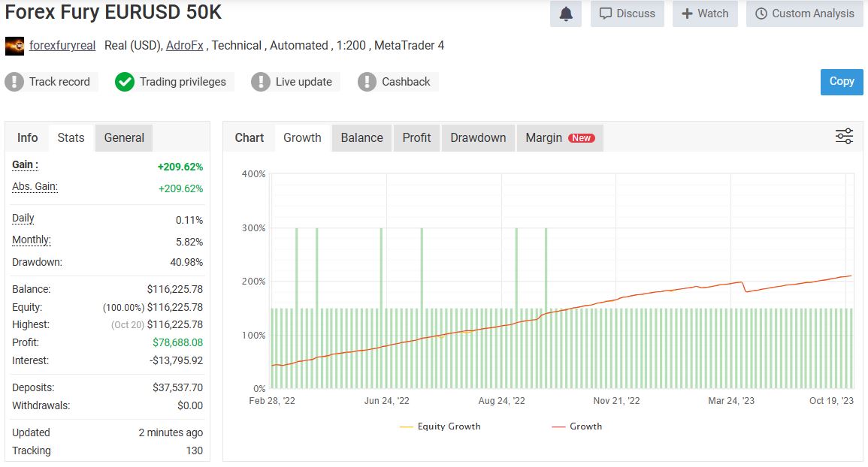The height and width of the screenshot is (467, 868).
Task: Click the bell notification icon
Action: coord(566,14)
